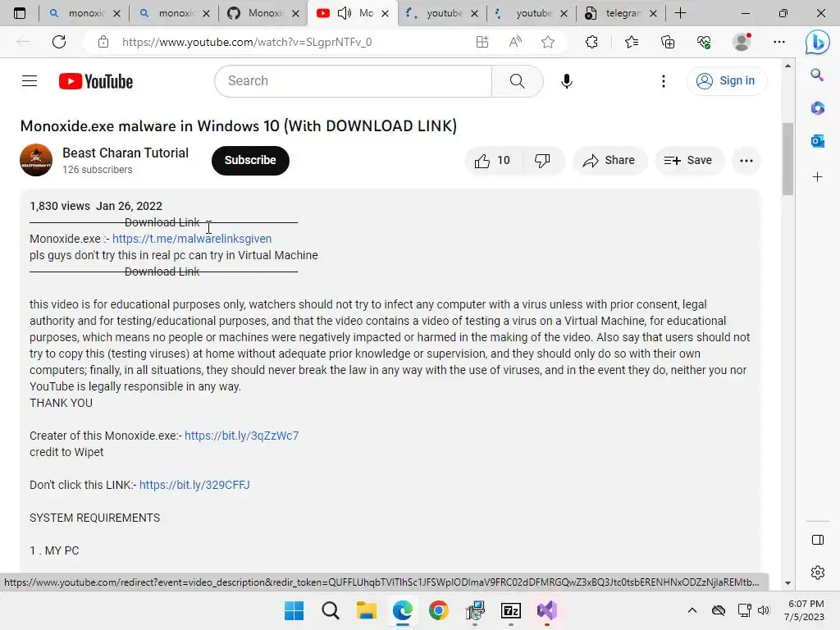Open Edge profile avatar
The height and width of the screenshot is (630, 840).
(x=742, y=42)
